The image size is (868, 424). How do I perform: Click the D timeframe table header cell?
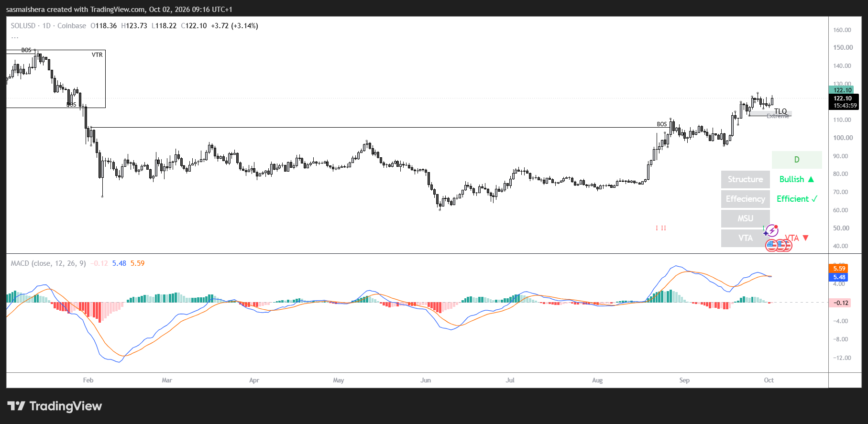coord(797,160)
